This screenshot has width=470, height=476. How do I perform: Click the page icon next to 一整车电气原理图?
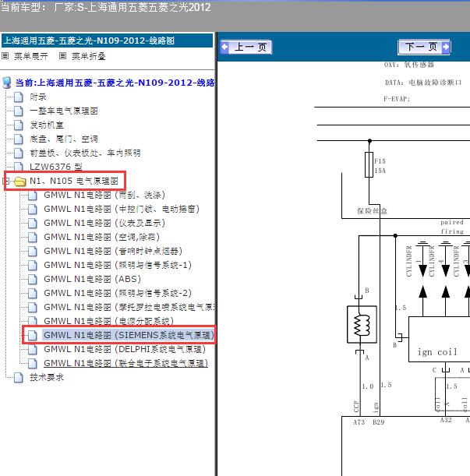[x=19, y=111]
